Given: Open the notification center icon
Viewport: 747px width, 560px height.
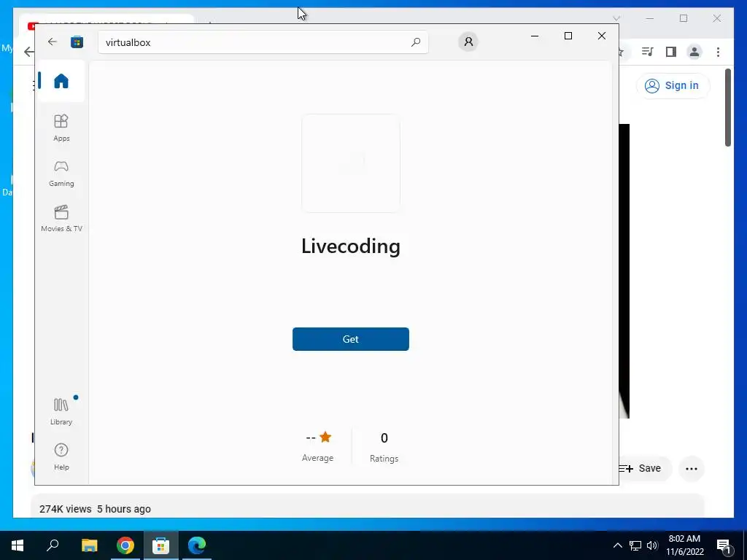Looking at the screenshot, I should tap(724, 546).
